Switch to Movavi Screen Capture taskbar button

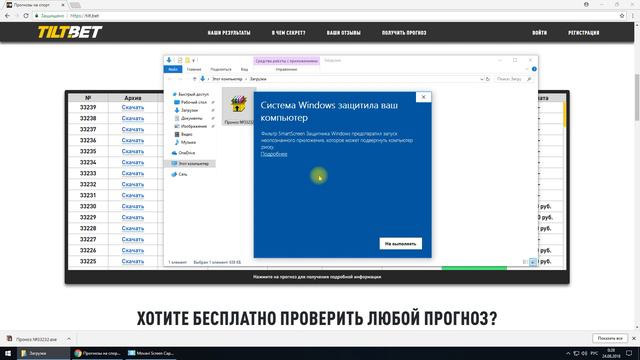point(150,353)
